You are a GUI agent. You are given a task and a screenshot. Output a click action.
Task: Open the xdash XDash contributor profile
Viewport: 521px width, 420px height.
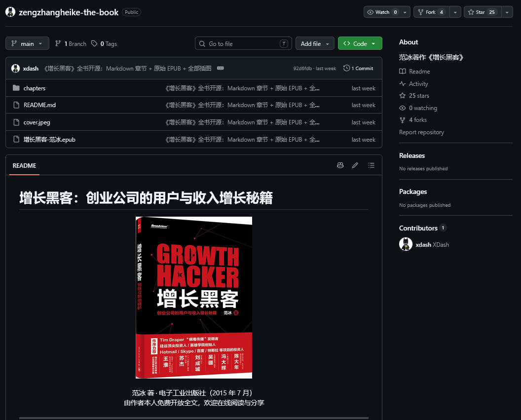(x=432, y=245)
